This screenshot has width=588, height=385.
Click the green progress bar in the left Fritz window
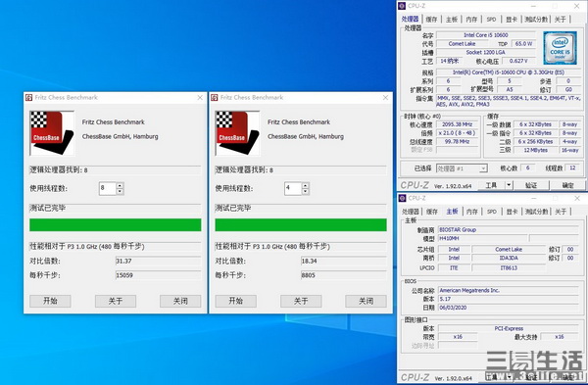[x=115, y=225]
